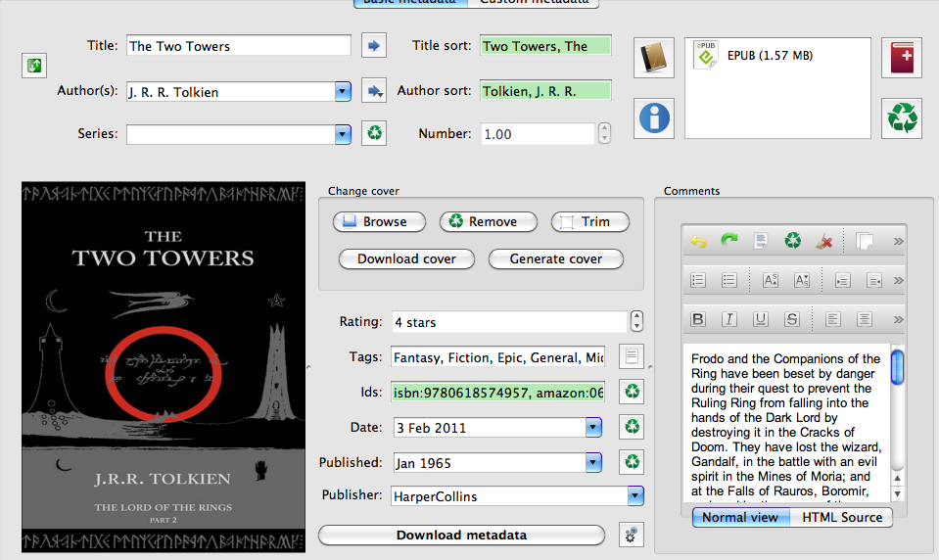Toggle italic in comments editor
939x560 pixels.
[728, 319]
